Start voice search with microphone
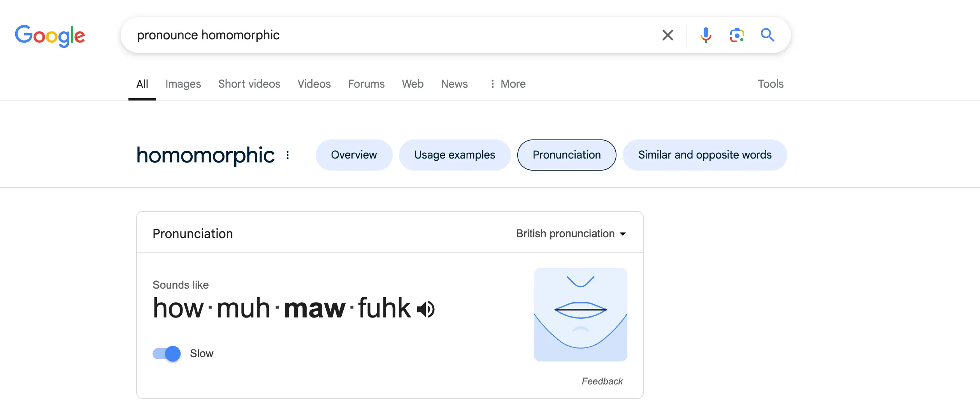This screenshot has width=980, height=409. [706, 35]
